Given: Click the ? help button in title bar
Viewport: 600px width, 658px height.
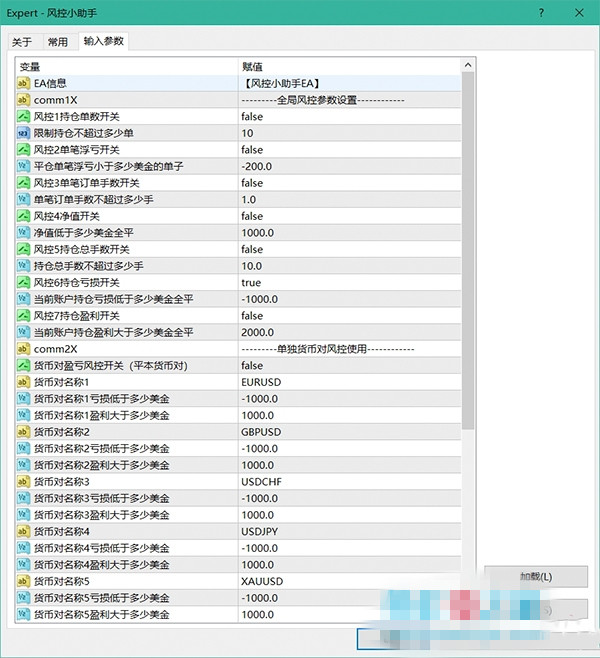Looking at the screenshot, I should [541, 13].
